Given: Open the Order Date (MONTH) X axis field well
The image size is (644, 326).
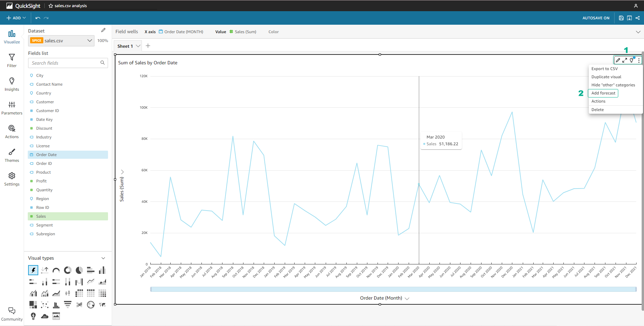Looking at the screenshot, I should click(181, 32).
